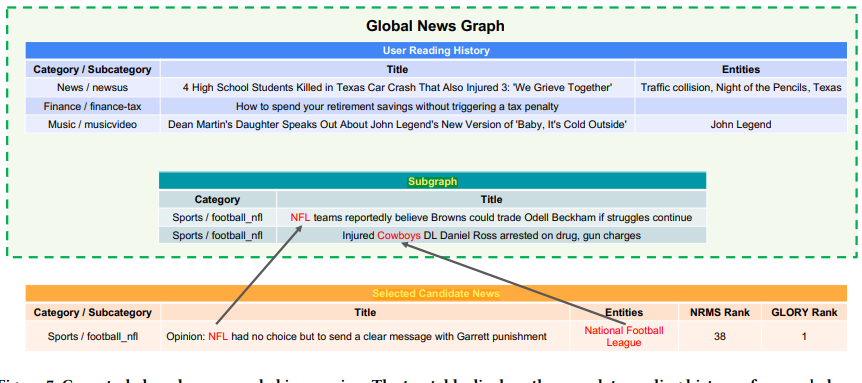Viewport: 862px width, 383px height.
Task: Select the Browns could trade Odell Beckham title
Action: point(491,218)
